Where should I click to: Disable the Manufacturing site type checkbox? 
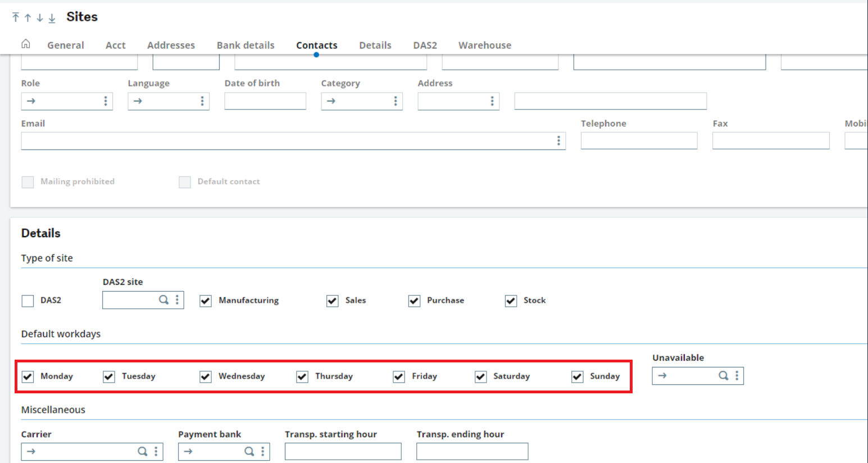click(205, 301)
